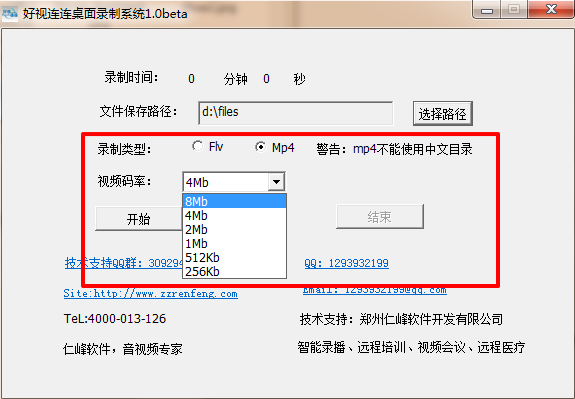
Task: Close the recording system window
Action: (551, 10)
